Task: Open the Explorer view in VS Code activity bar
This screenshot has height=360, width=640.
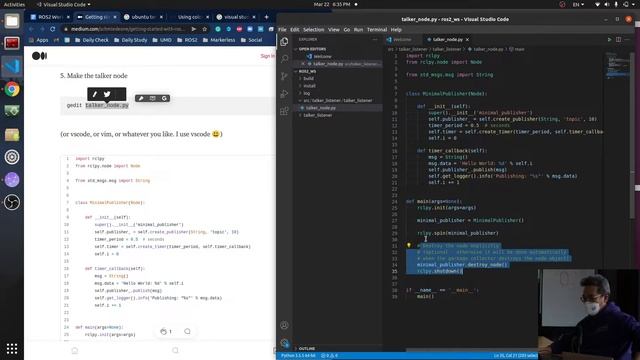Action: click(284, 42)
